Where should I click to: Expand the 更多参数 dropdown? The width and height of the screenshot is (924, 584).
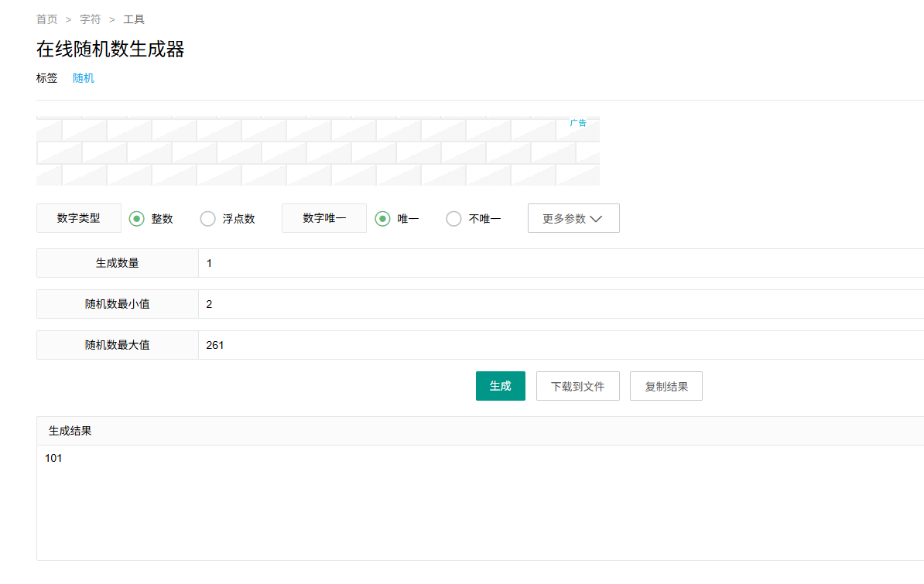point(573,218)
